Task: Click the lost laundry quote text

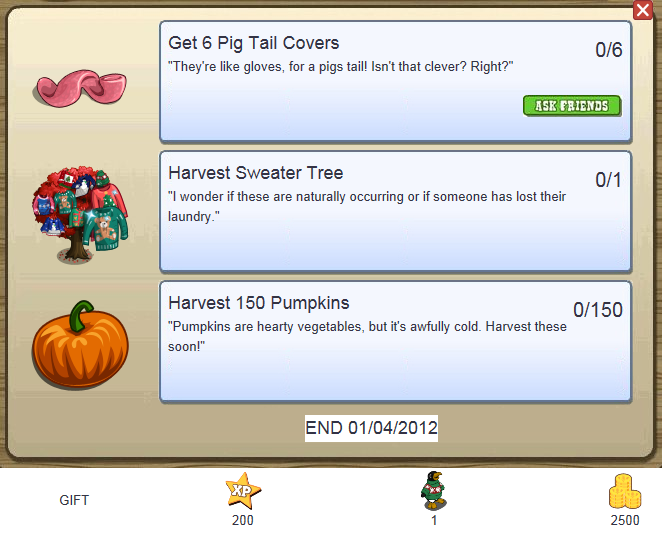Action: coord(367,207)
